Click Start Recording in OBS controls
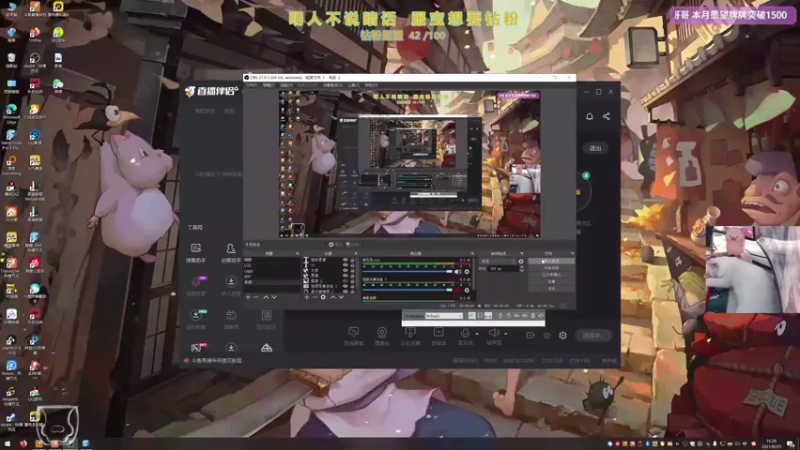Image resolution: width=800 pixels, height=450 pixels. tap(551, 268)
